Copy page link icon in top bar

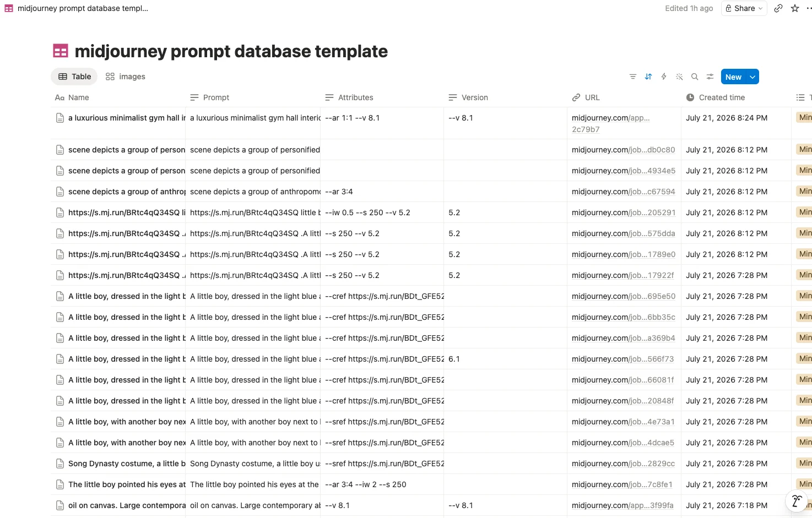click(778, 8)
